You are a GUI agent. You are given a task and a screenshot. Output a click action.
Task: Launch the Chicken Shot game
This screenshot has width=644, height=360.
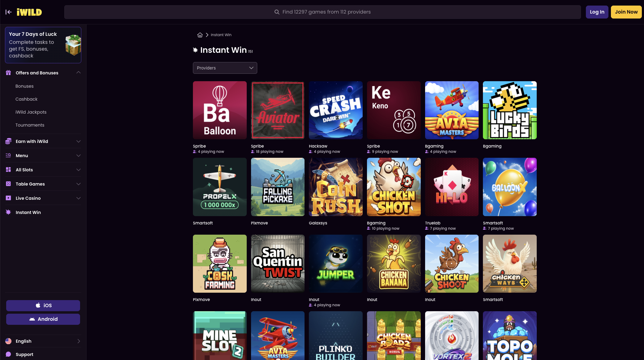click(394, 187)
